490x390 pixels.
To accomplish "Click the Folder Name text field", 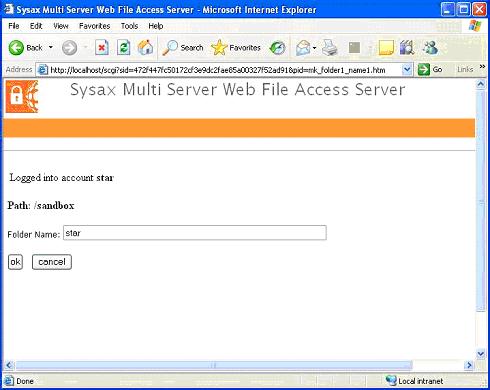I will click(195, 233).
